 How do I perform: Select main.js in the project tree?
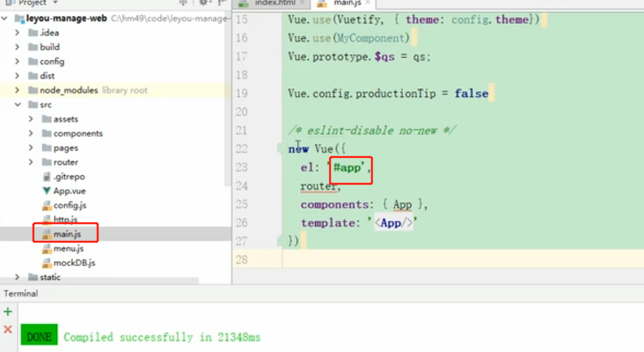pos(67,234)
